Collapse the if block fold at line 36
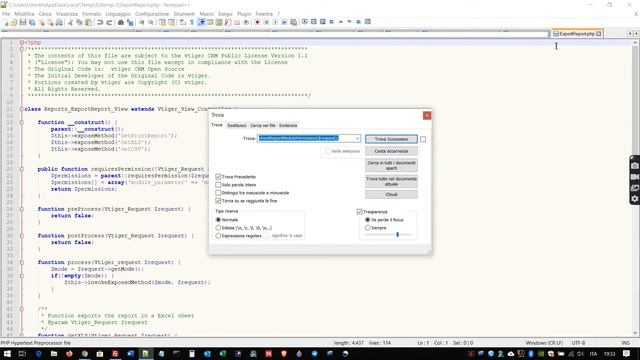 [x=22, y=276]
